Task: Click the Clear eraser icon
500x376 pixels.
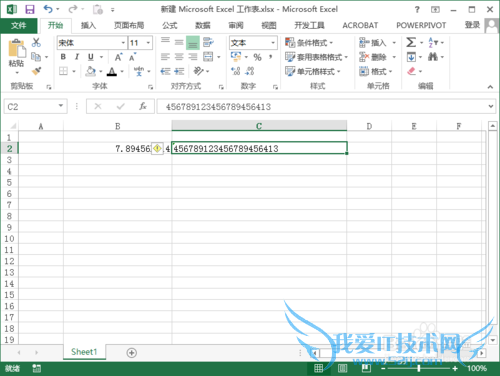Action: pyautogui.click(x=411, y=71)
